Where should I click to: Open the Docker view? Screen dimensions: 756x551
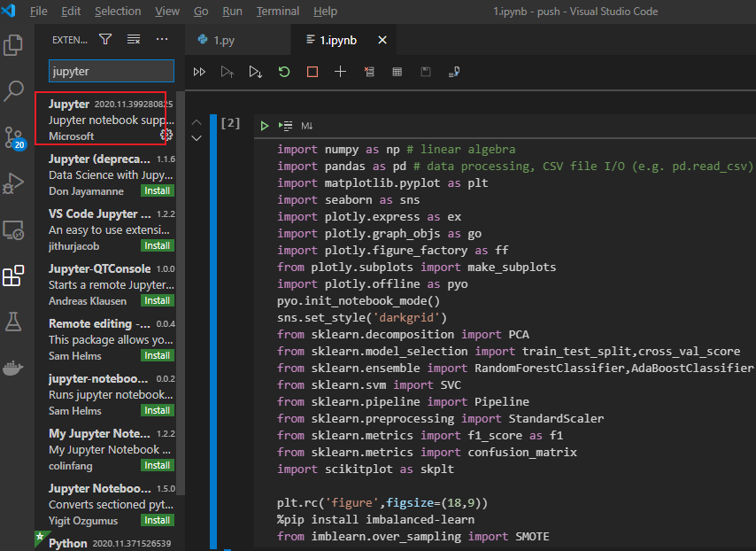tap(12, 368)
